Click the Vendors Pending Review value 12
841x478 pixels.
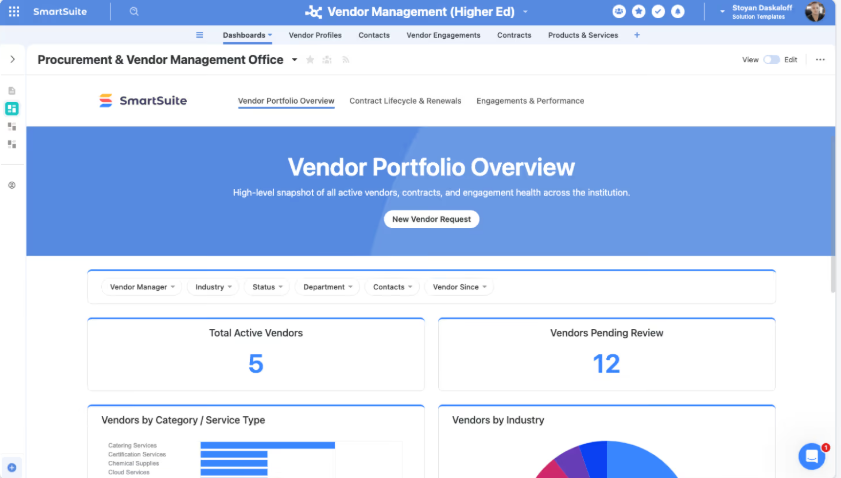coord(606,364)
